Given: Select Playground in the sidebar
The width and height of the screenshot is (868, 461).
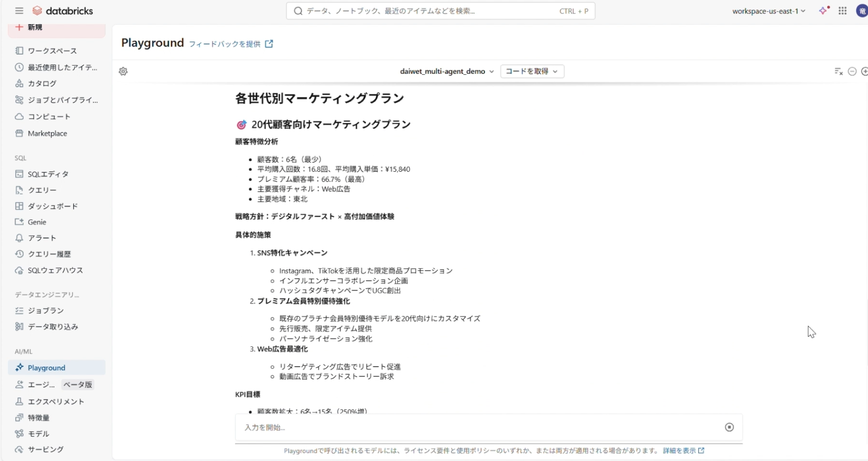Looking at the screenshot, I should [57, 368].
